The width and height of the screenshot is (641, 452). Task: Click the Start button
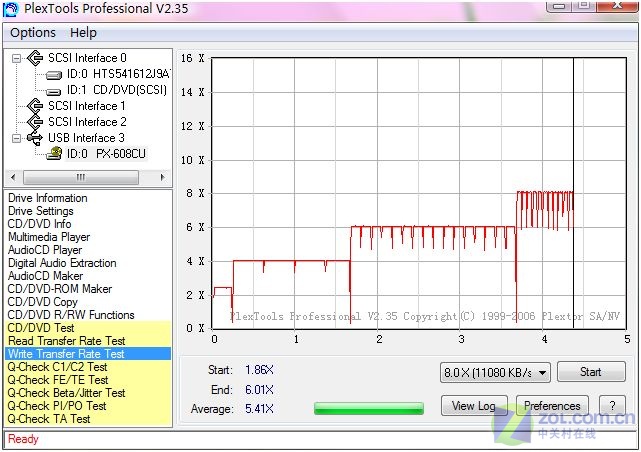591,372
